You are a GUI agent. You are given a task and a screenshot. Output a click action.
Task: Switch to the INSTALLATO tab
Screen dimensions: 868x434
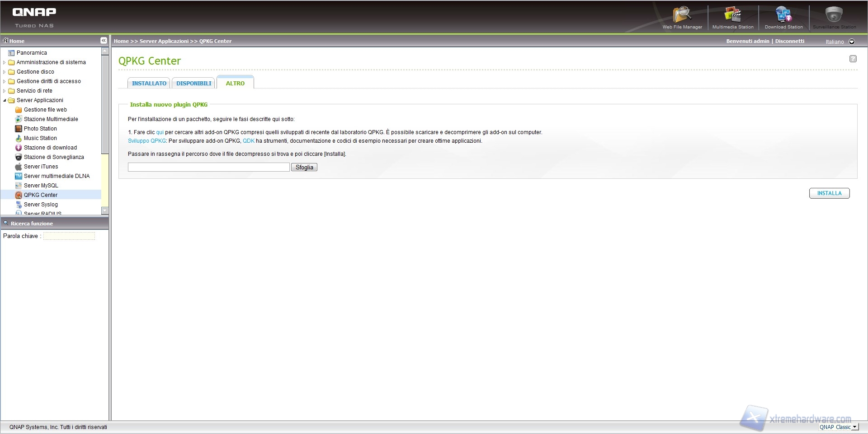(149, 84)
